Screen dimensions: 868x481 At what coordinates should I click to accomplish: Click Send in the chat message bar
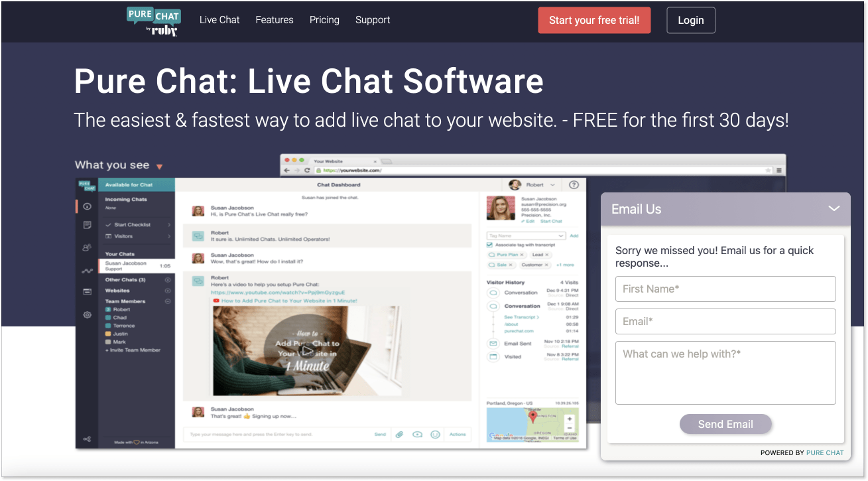[x=380, y=435]
